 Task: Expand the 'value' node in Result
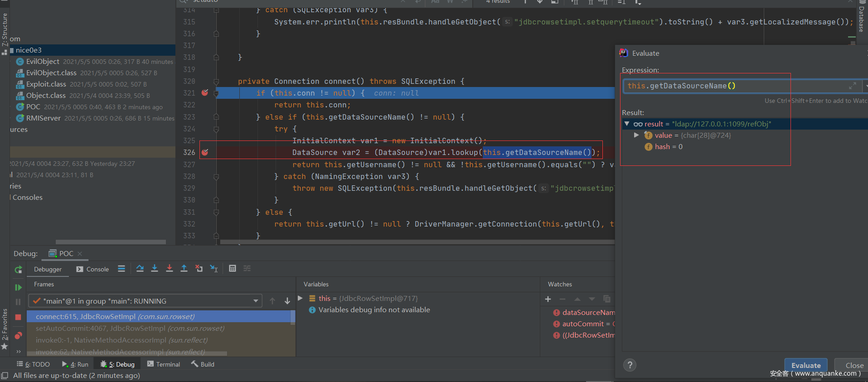tap(636, 135)
